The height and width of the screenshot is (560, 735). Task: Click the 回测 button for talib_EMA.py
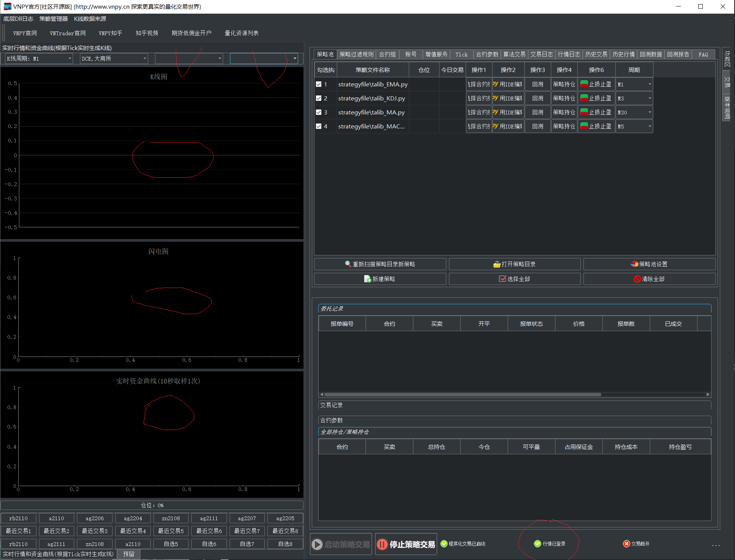tap(538, 84)
